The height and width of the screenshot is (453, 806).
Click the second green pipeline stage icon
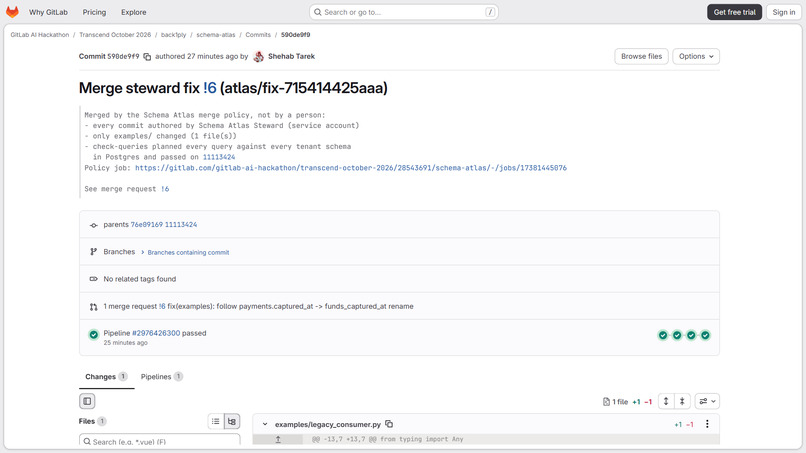pyautogui.click(x=677, y=335)
